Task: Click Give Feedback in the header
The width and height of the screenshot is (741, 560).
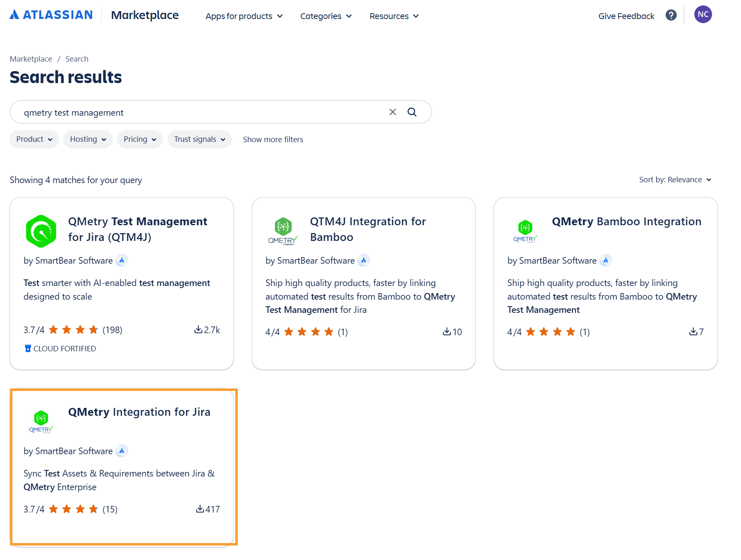Action: pos(626,16)
